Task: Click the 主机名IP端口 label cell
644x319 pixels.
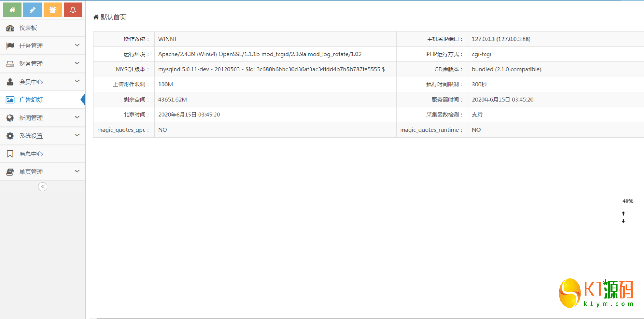Action: click(432, 39)
